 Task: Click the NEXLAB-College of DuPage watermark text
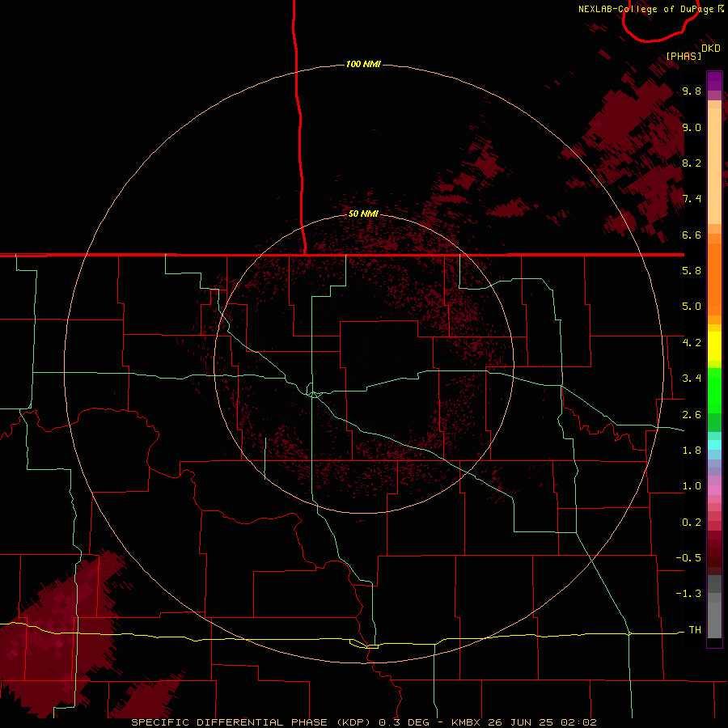tap(651, 9)
